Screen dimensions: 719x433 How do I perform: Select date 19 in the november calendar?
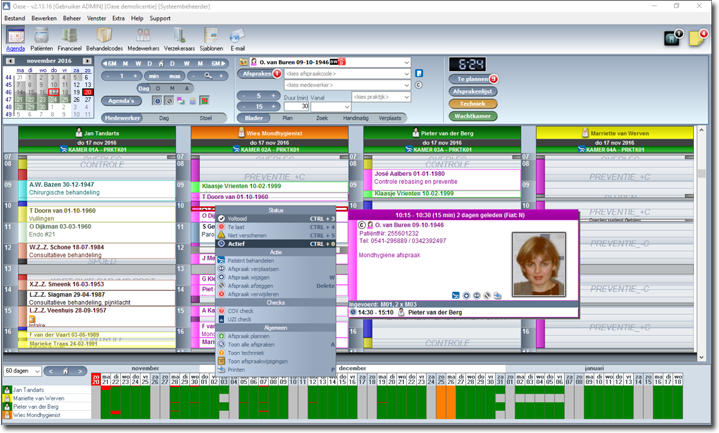[x=76, y=92]
